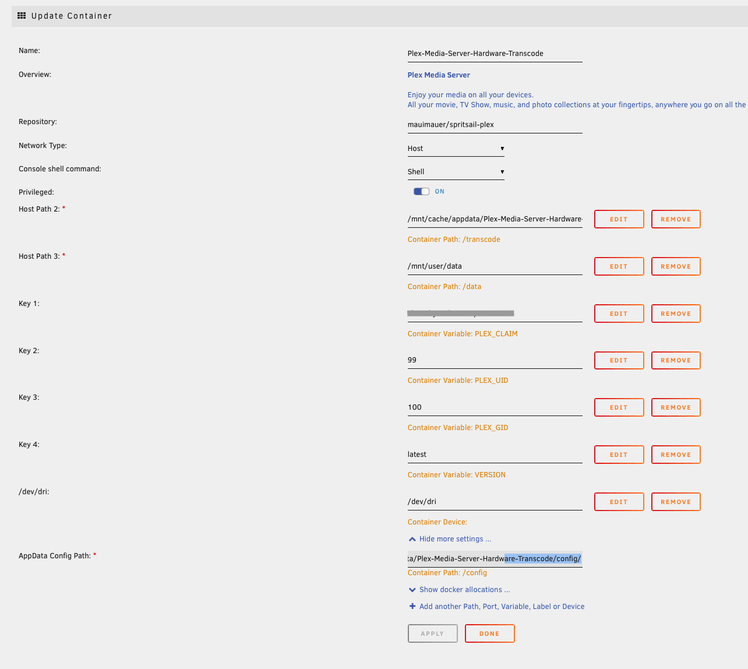Open the Console shell command dropdown

(456, 172)
